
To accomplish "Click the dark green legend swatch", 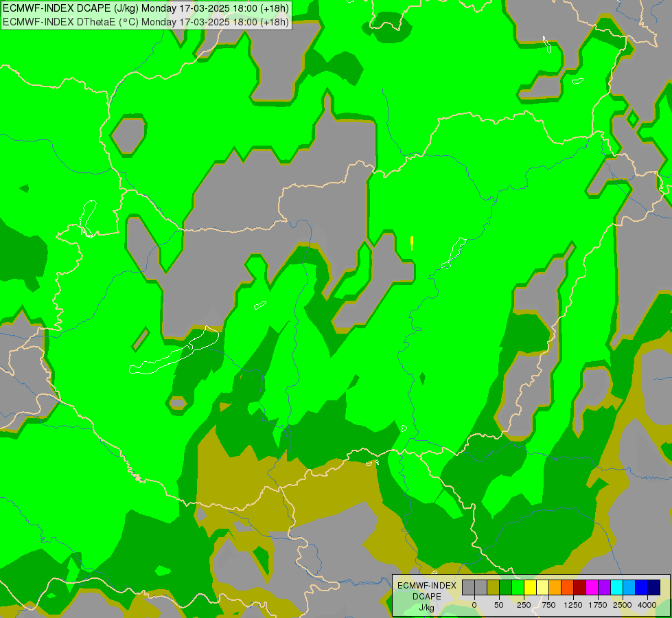I will pos(506,587).
